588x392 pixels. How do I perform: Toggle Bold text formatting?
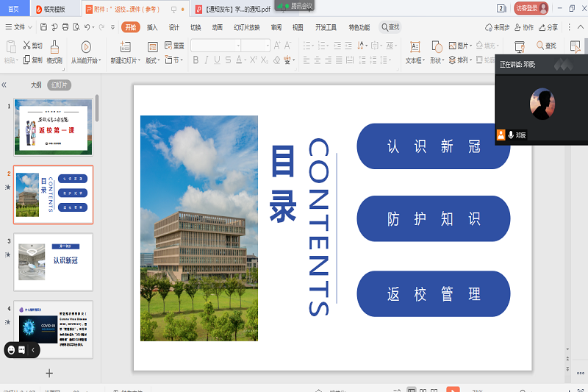tap(195, 60)
